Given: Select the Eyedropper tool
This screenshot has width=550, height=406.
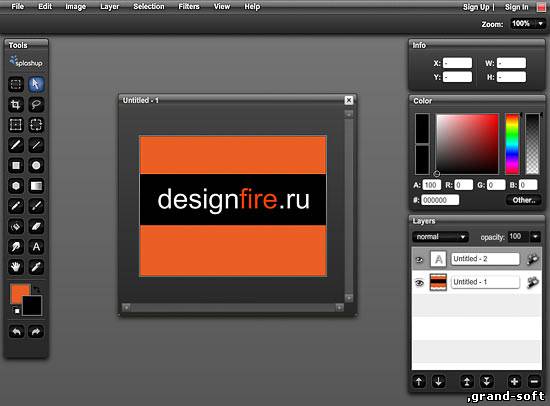Looking at the screenshot, I should 36,267.
